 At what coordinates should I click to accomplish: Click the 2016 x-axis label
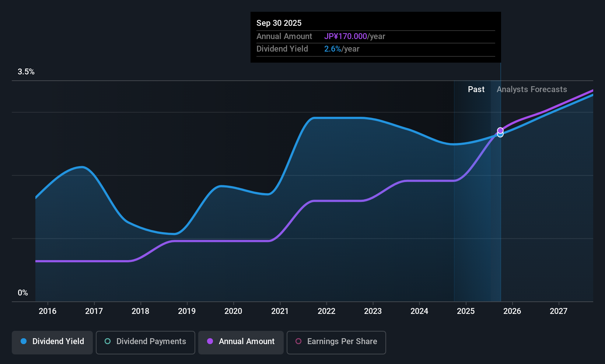click(x=48, y=311)
